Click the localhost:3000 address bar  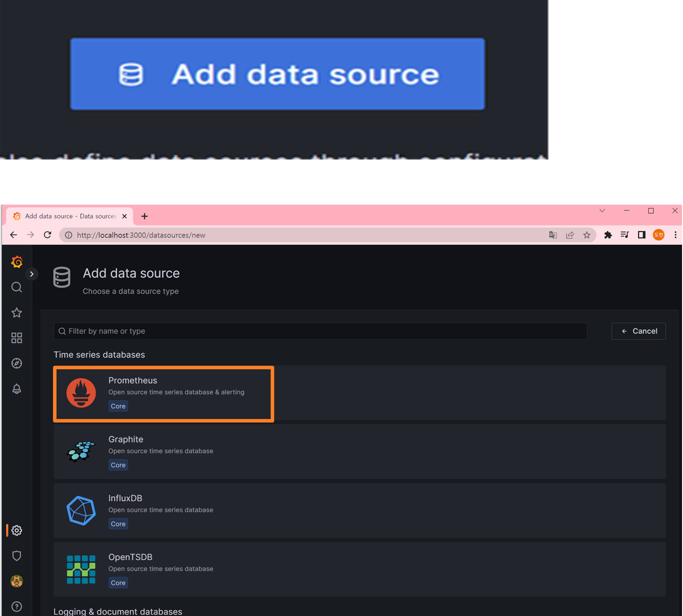click(327, 235)
